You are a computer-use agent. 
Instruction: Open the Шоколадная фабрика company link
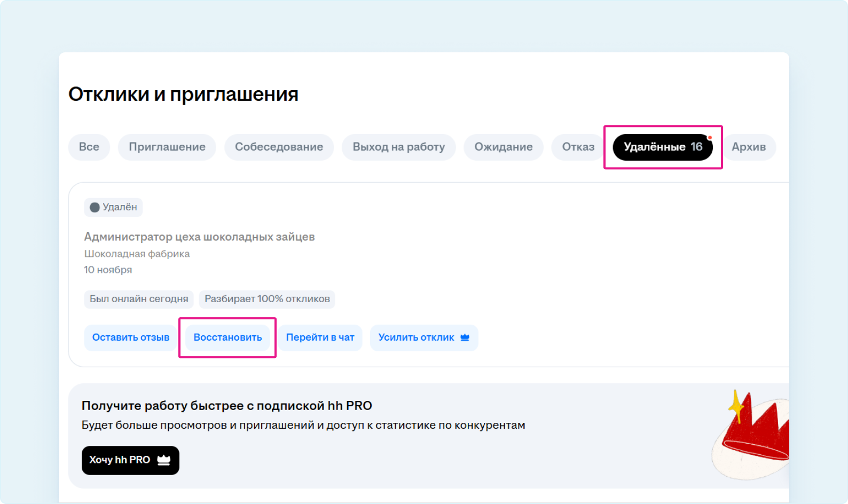(x=137, y=254)
